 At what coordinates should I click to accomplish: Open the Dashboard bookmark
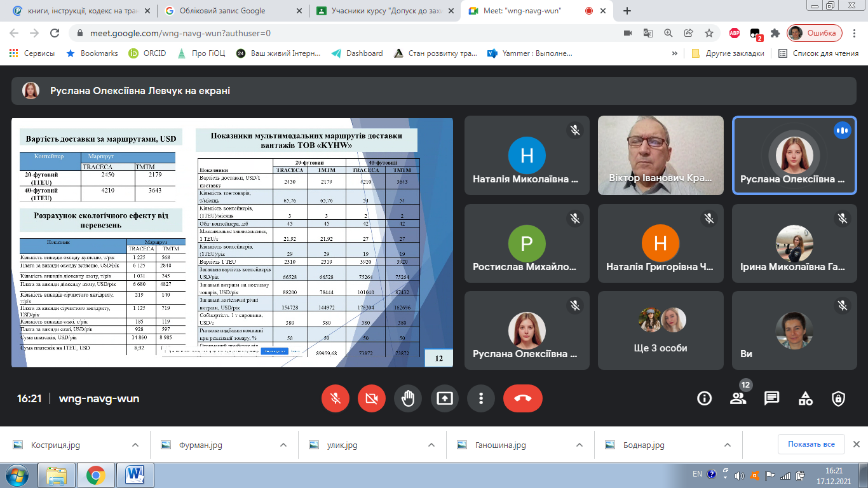[357, 53]
